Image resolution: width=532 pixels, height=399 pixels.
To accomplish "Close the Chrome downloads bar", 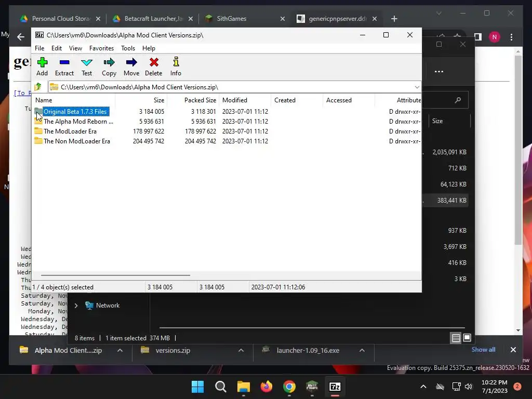I will 513,350.
